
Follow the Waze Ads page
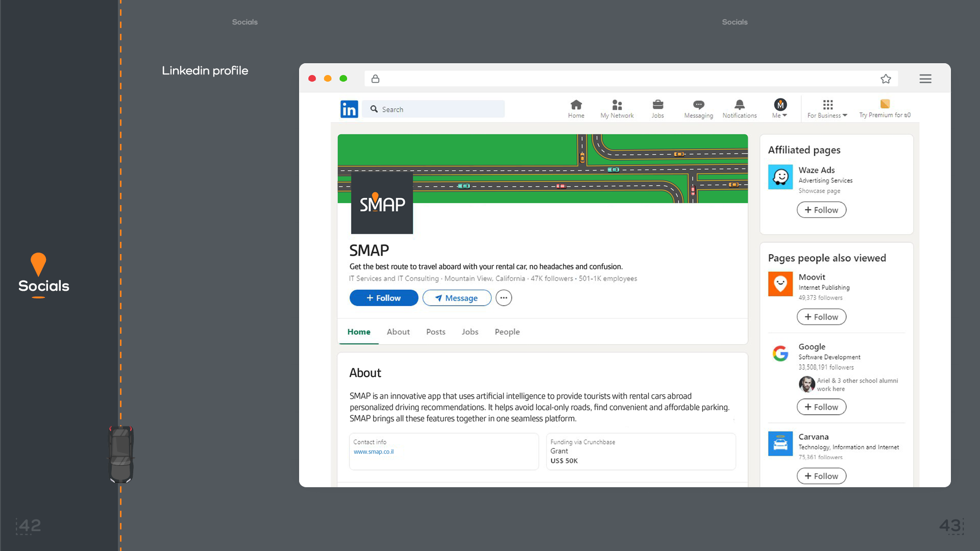click(x=821, y=210)
